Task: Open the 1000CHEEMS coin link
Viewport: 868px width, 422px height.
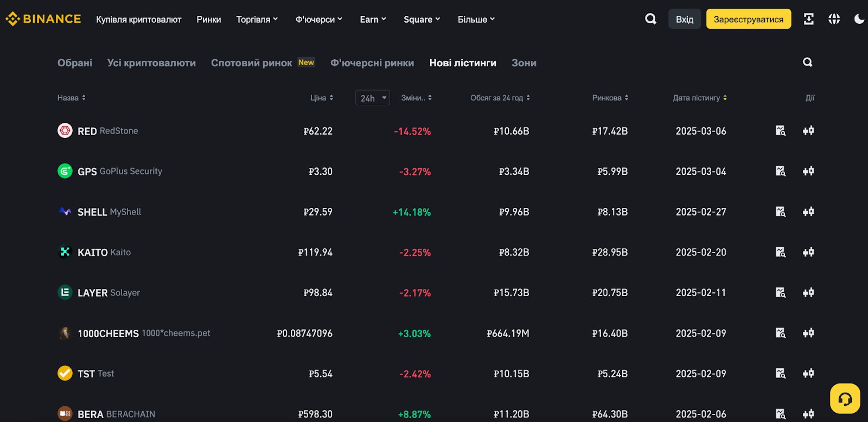Action: coord(134,333)
